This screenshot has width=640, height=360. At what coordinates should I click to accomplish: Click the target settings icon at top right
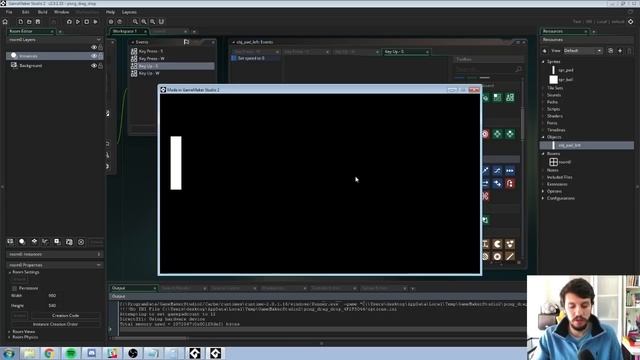631,22
